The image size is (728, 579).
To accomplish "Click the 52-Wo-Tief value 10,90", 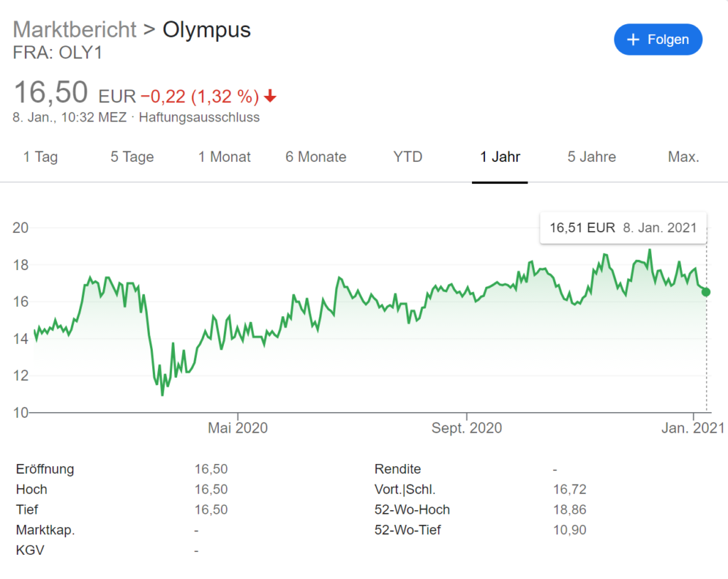I will (x=569, y=530).
